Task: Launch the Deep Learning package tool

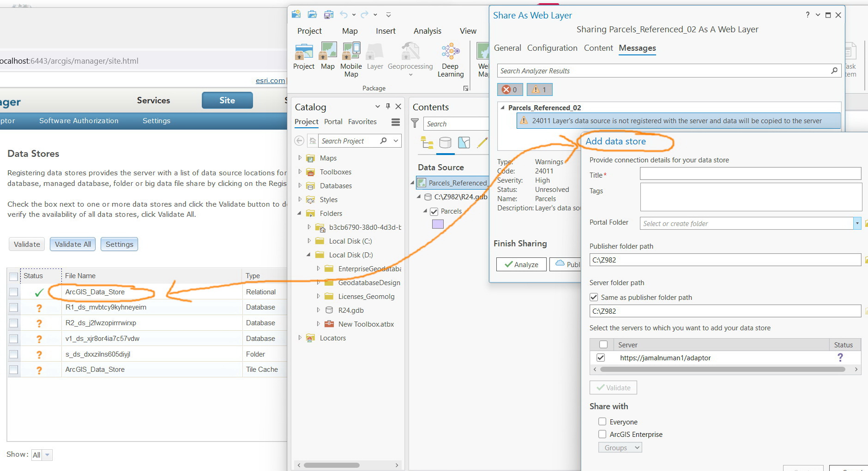Action: pyautogui.click(x=450, y=58)
